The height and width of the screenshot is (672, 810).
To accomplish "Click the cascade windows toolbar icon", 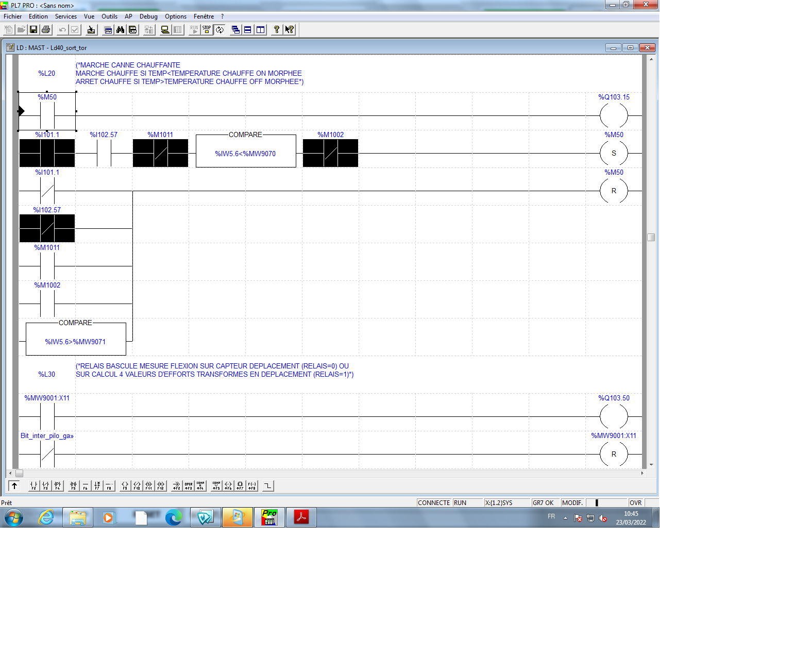I will pos(235,30).
